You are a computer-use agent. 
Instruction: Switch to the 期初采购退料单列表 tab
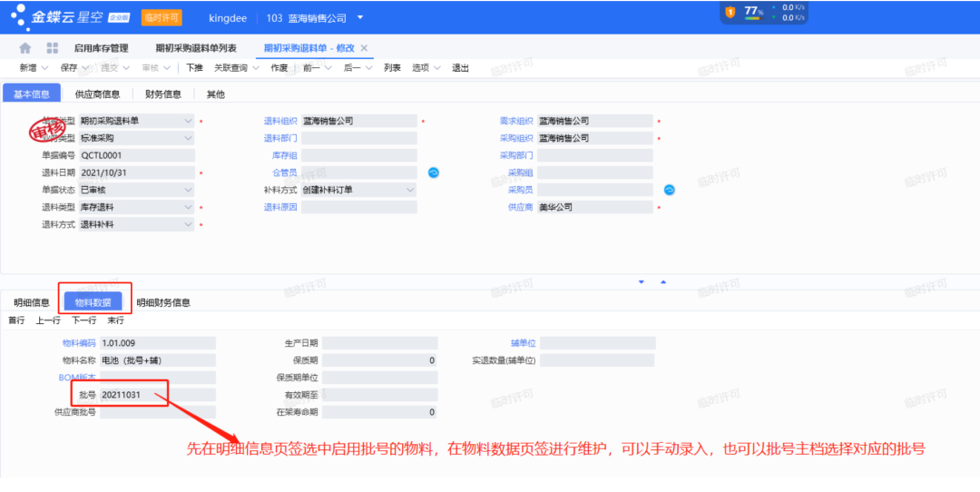196,48
